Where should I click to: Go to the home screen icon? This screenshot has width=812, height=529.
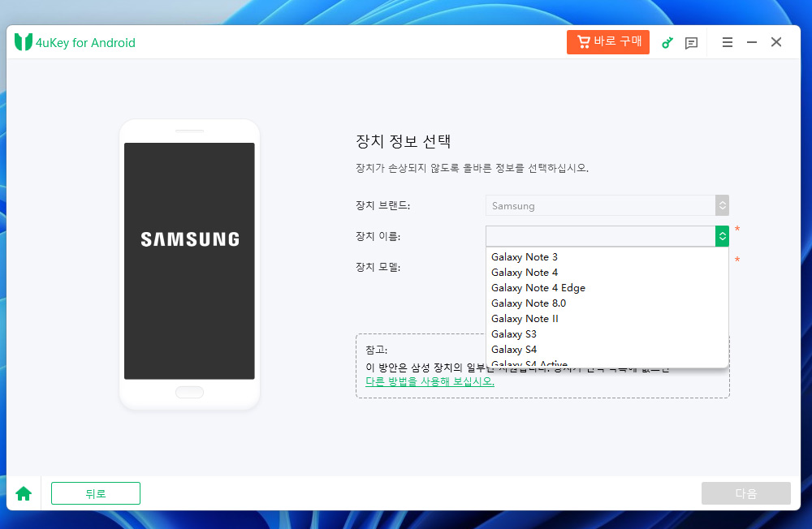click(x=24, y=493)
